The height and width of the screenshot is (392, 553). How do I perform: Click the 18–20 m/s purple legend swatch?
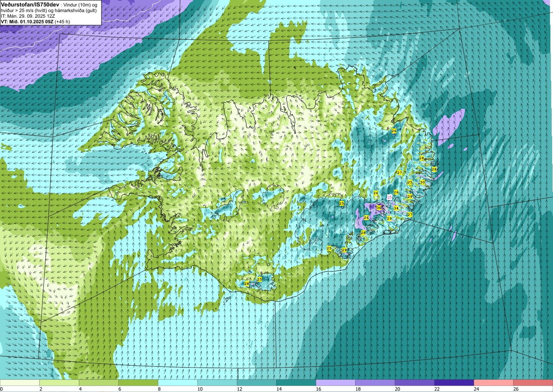tap(375, 383)
